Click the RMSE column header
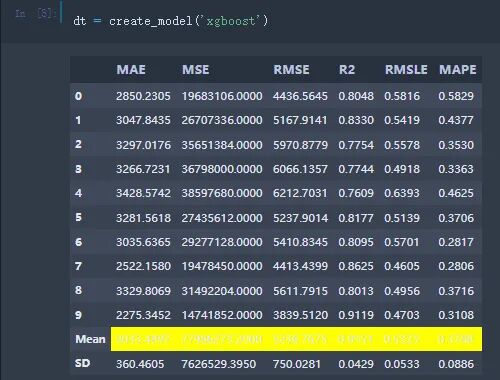The image size is (500, 380). point(291,70)
